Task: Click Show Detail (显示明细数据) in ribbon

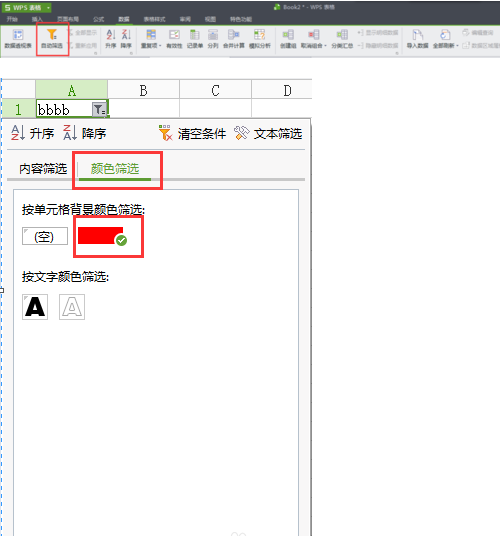Action: click(x=378, y=33)
